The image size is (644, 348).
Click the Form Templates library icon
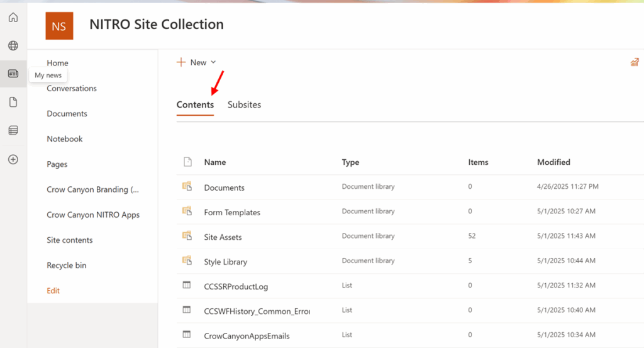click(187, 211)
